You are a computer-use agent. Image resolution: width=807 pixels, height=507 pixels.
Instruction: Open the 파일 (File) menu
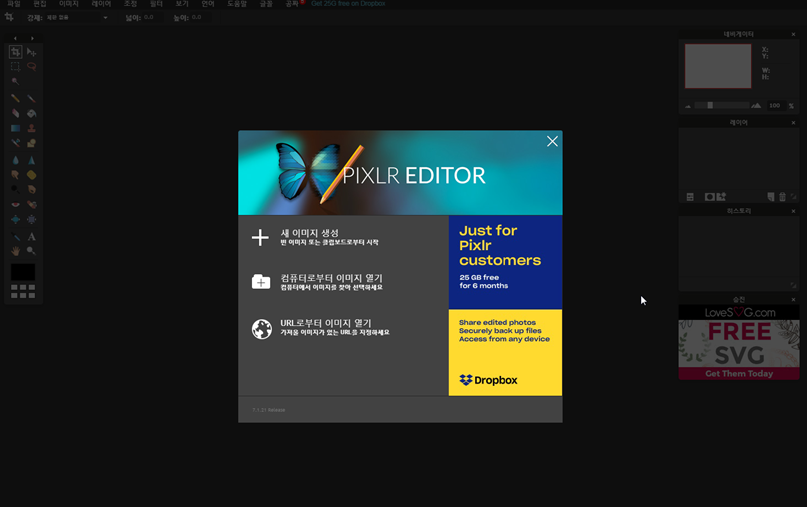[14, 4]
